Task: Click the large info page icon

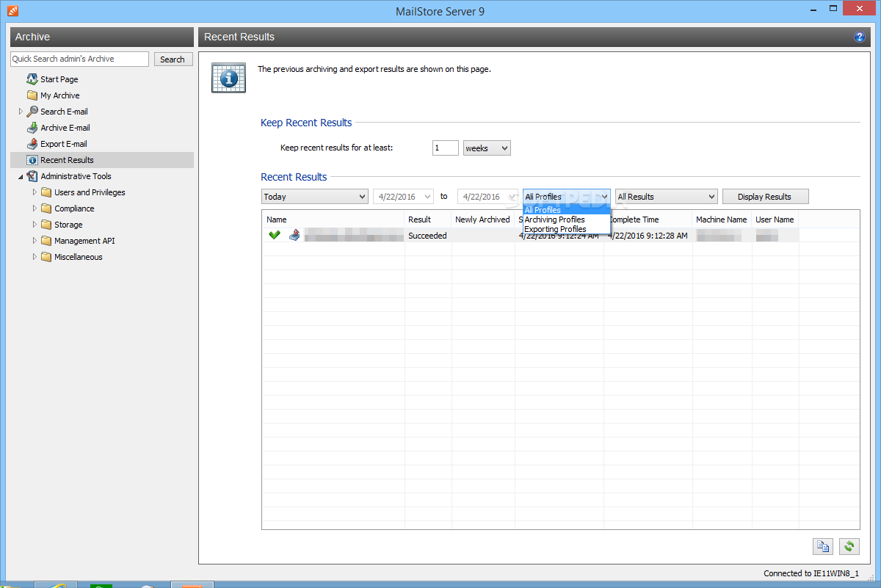Action: coord(228,77)
